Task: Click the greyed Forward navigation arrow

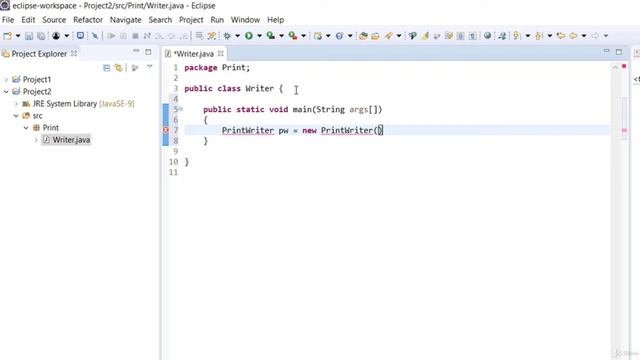Action: coord(595,36)
